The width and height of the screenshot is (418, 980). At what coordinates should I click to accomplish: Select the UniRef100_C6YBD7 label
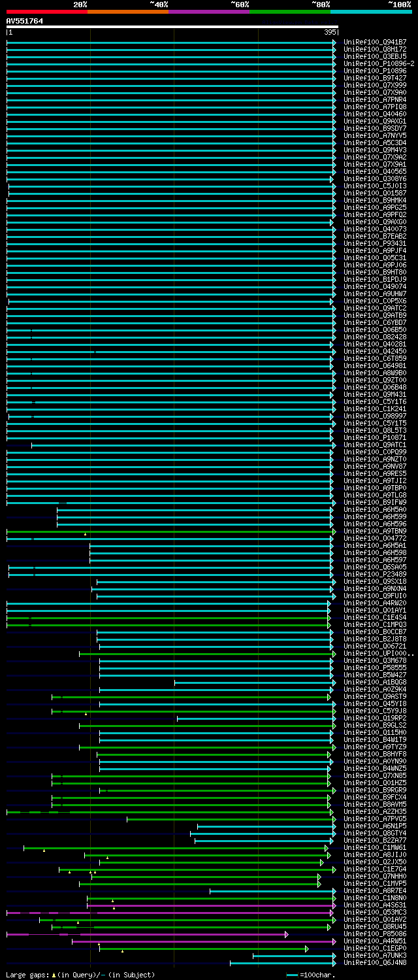click(x=375, y=322)
